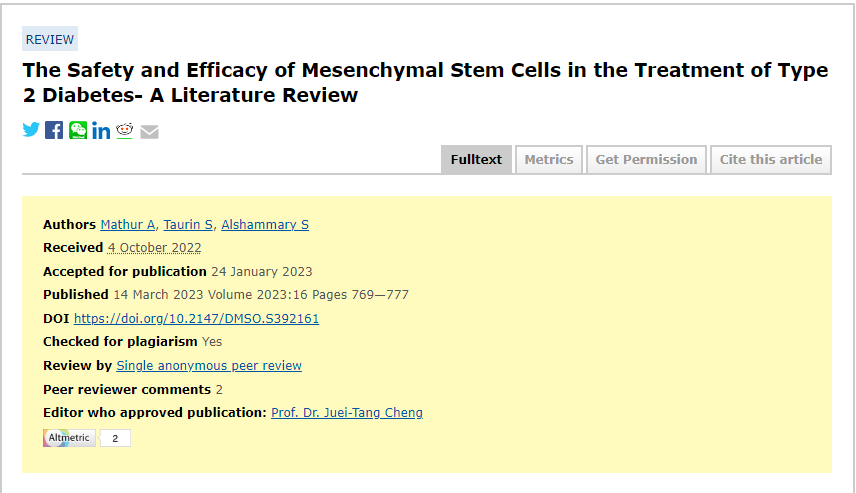
Task: Share article on Facebook
Action: point(54,131)
